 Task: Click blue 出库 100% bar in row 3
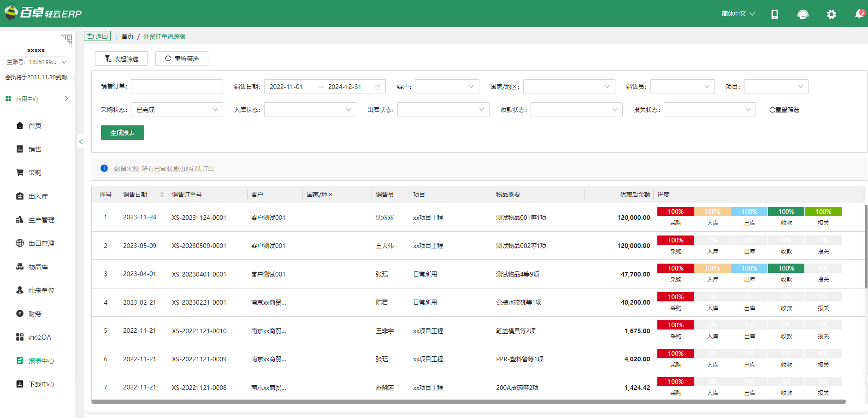749,268
